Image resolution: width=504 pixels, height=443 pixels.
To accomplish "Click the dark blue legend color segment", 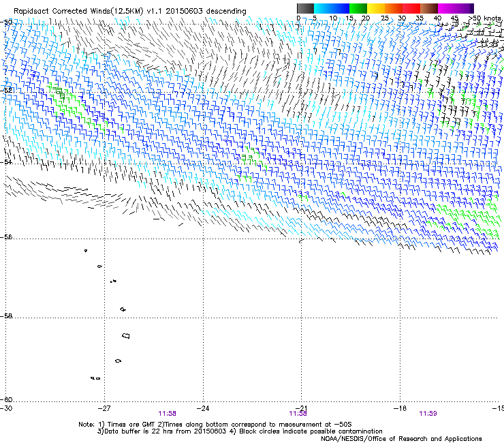I will 341,8.
